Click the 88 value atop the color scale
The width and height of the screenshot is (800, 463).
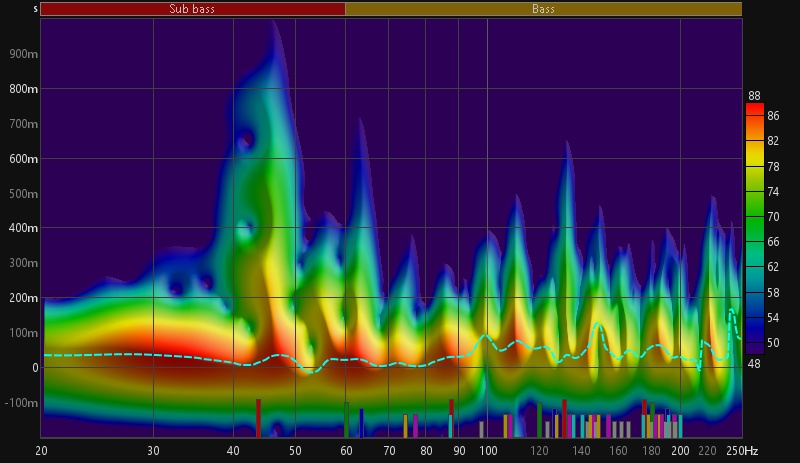pyautogui.click(x=754, y=96)
